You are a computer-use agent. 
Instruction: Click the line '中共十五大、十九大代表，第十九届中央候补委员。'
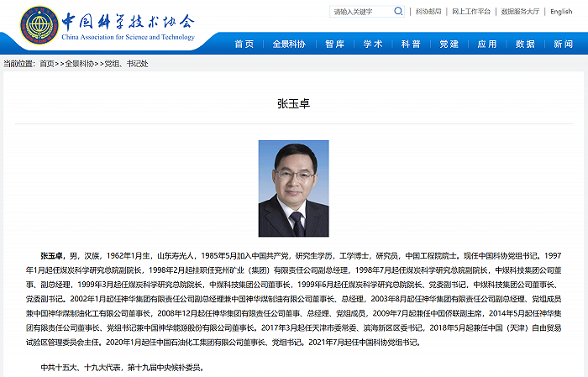coord(123,368)
